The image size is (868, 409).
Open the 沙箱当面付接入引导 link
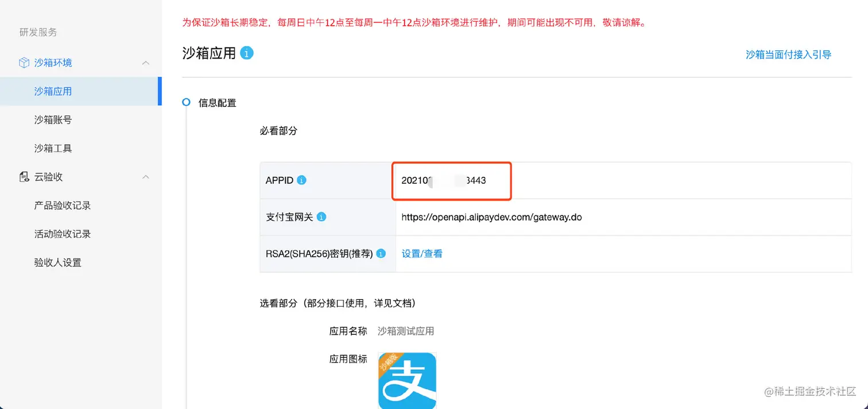[x=788, y=55]
